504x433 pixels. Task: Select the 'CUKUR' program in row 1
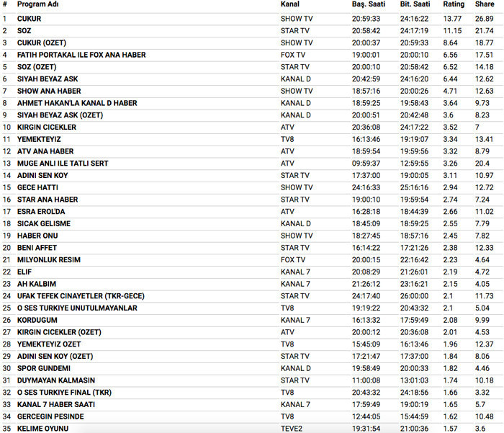tap(30, 19)
